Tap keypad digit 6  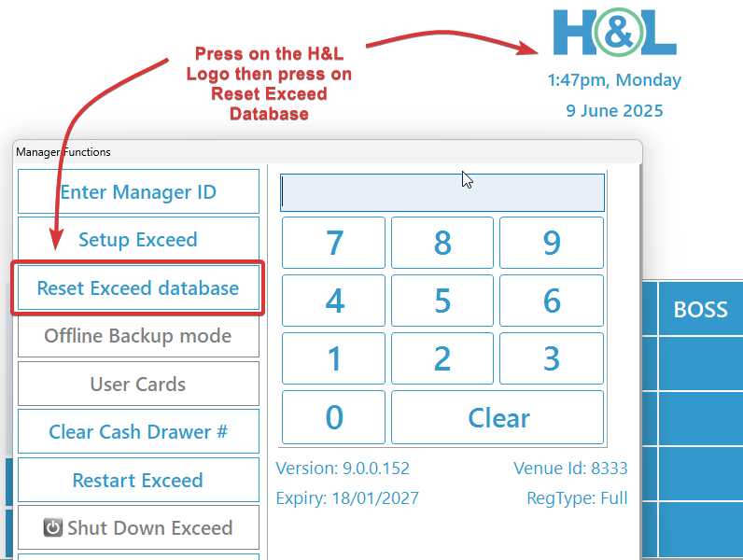[x=552, y=301]
